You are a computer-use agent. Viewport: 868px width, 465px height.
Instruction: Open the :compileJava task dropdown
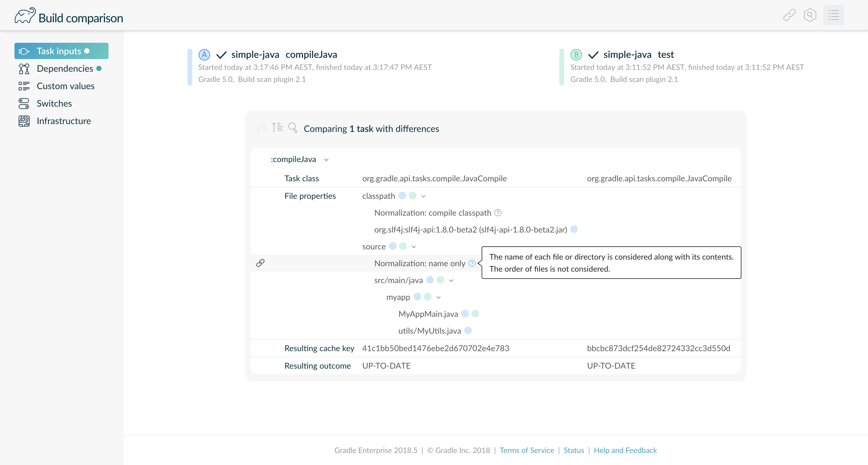click(326, 160)
